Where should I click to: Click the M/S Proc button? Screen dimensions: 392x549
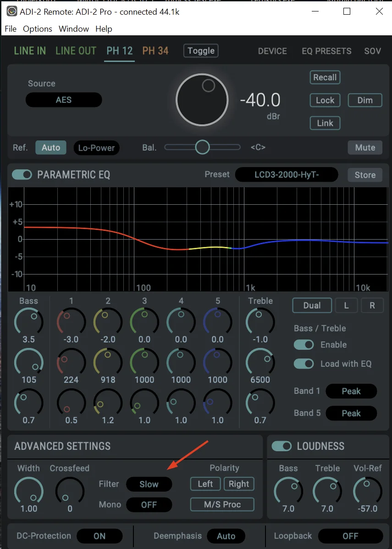point(222,504)
